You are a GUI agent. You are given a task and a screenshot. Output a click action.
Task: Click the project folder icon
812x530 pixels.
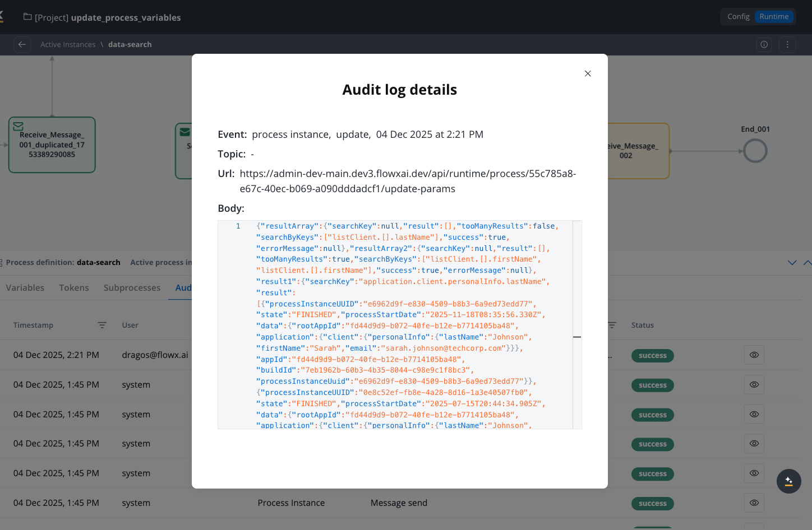click(x=27, y=17)
